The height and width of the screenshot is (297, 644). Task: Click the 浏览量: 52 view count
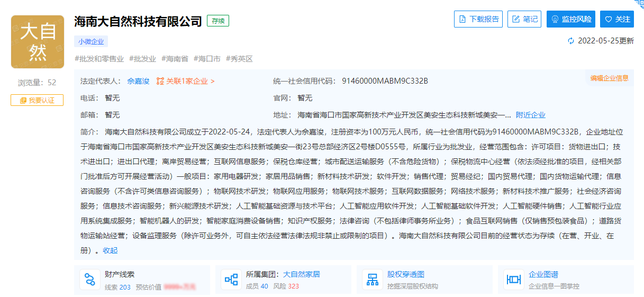point(37,82)
